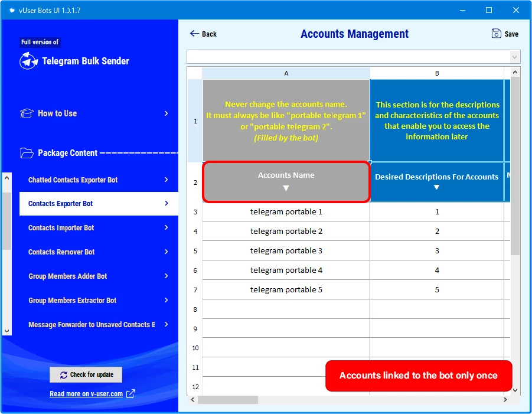Select row 1 header

pos(195,121)
